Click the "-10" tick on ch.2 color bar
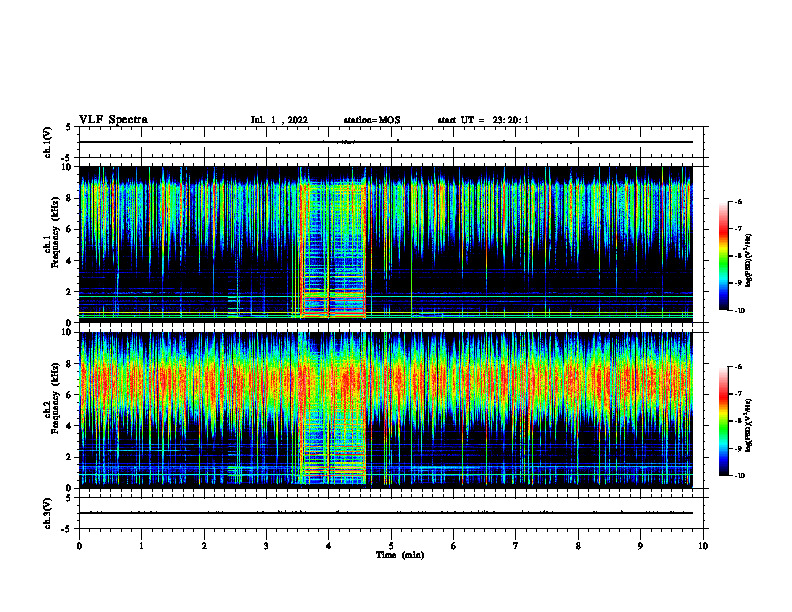Image resolution: width=792 pixels, height=612 pixels. (739, 475)
